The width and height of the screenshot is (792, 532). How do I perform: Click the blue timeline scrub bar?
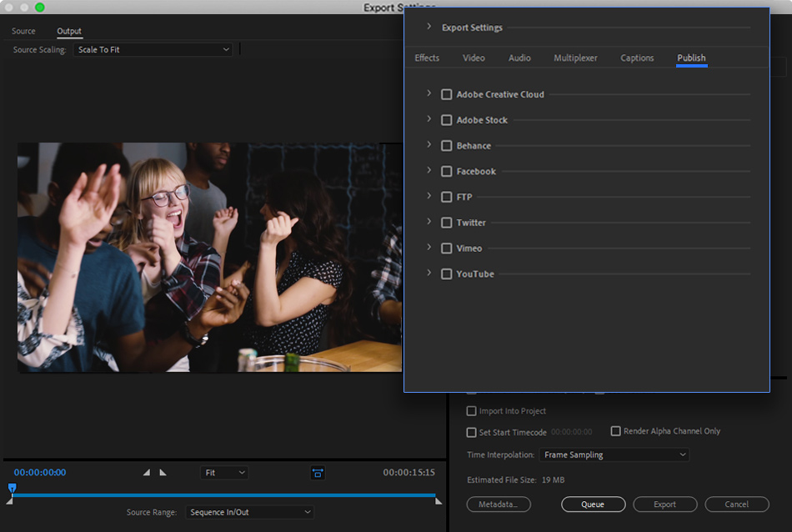pyautogui.click(x=225, y=495)
